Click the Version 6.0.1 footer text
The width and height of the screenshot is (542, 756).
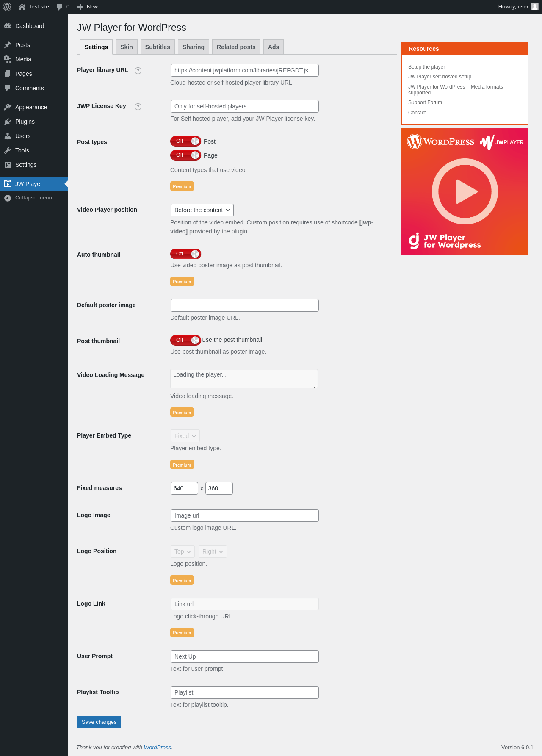[517, 748]
